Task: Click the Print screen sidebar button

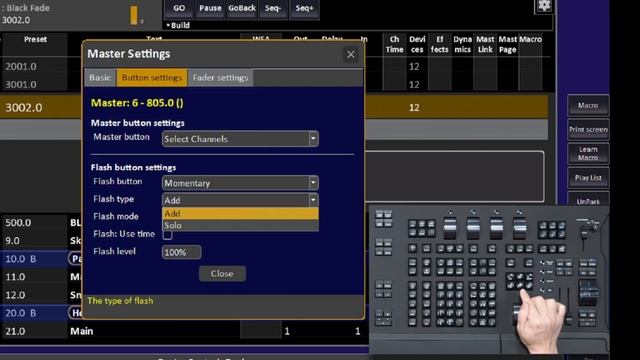Action: tap(588, 129)
